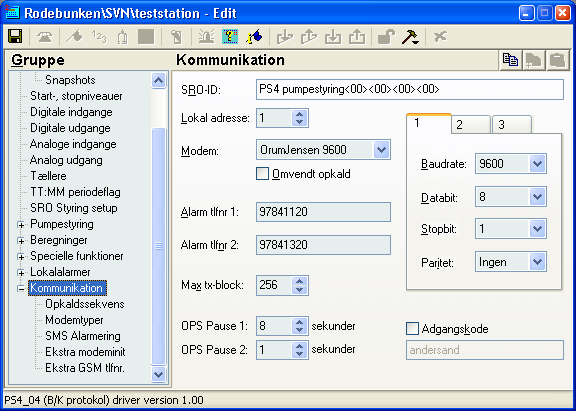
Task: Click the alarm siren toolbar icon
Action: coord(206,37)
